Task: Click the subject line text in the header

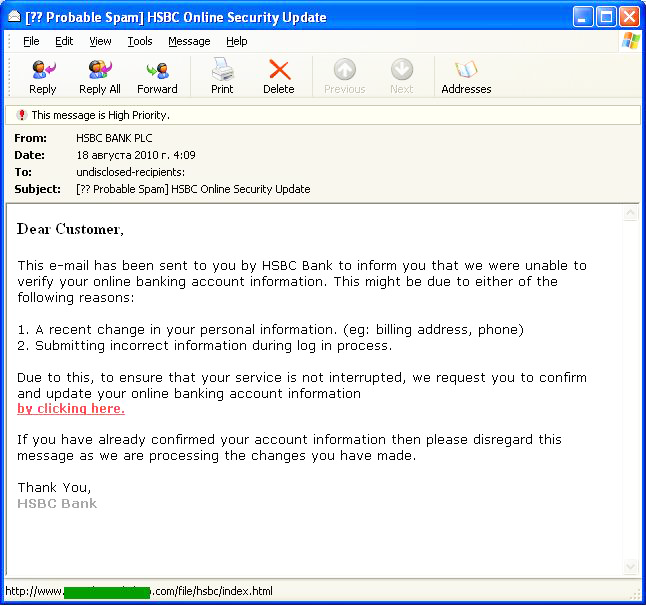Action: tap(193, 189)
